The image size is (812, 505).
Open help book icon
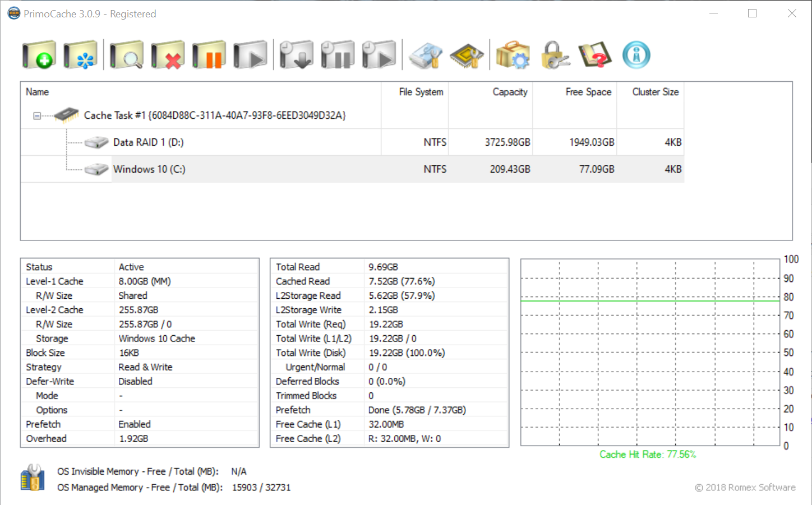point(595,55)
